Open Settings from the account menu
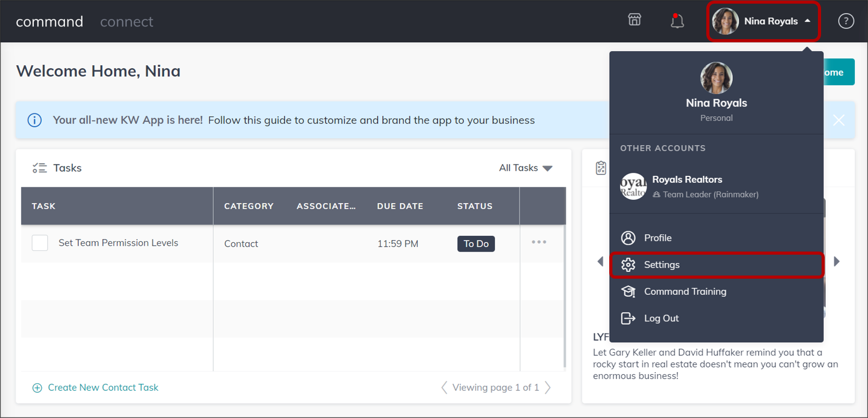Image resolution: width=868 pixels, height=418 pixels. coord(716,265)
